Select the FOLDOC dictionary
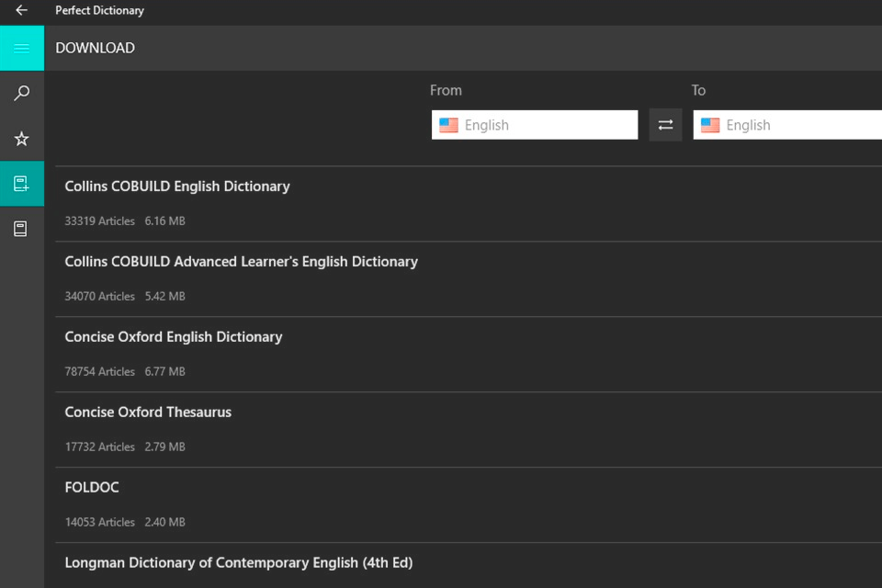This screenshot has width=882, height=588. (x=469, y=505)
